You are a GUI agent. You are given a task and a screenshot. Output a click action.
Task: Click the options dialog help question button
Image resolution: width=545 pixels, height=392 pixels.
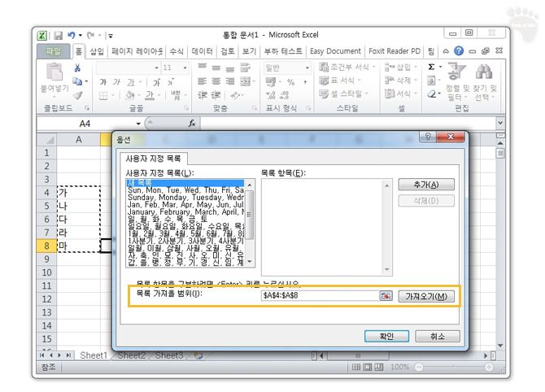428,137
